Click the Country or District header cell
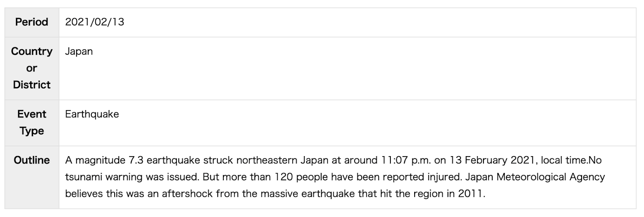The width and height of the screenshot is (644, 217). (32, 68)
